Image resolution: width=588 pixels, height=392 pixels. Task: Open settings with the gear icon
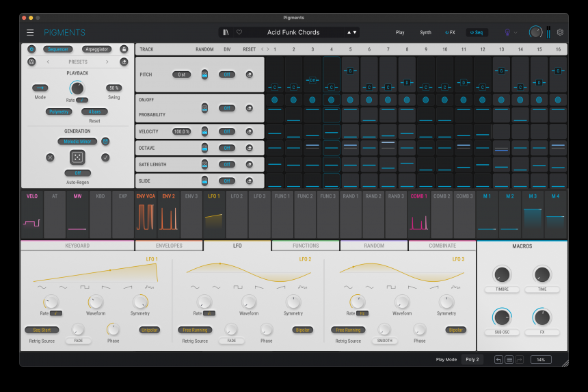click(x=560, y=32)
